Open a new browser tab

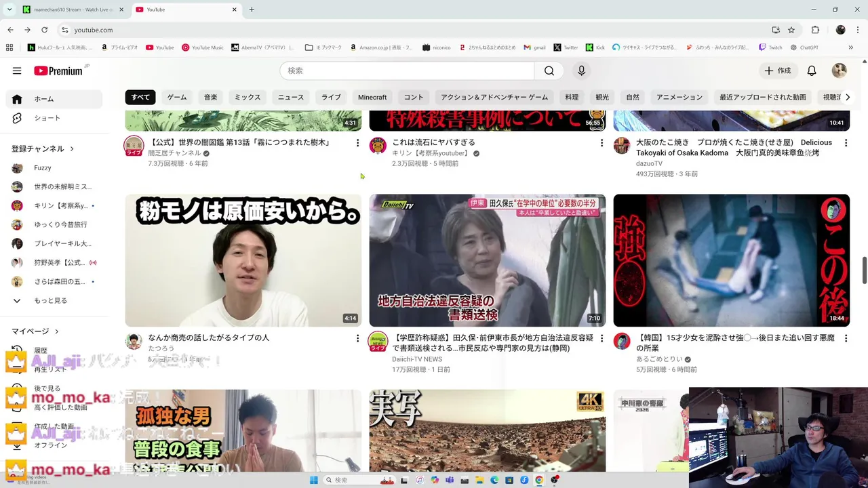click(x=252, y=9)
